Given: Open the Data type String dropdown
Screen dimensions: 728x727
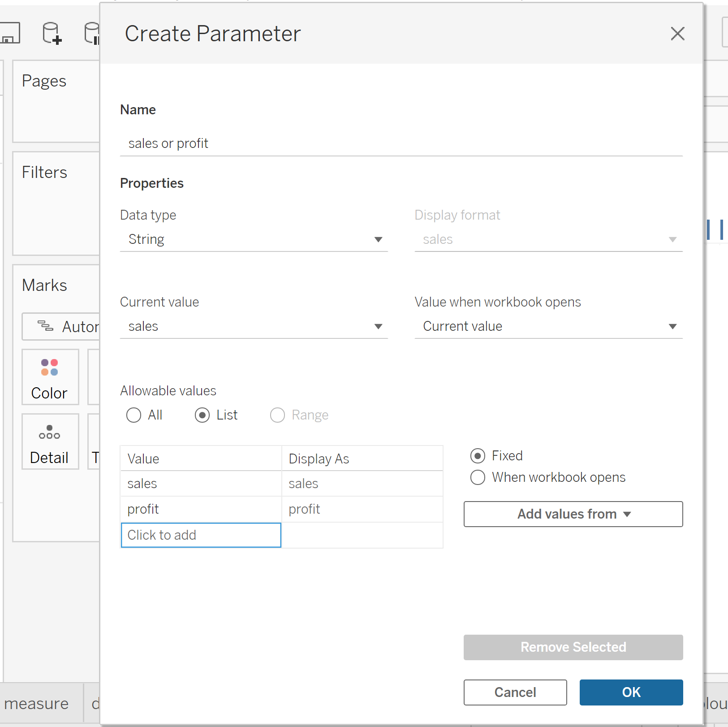Looking at the screenshot, I should (254, 239).
